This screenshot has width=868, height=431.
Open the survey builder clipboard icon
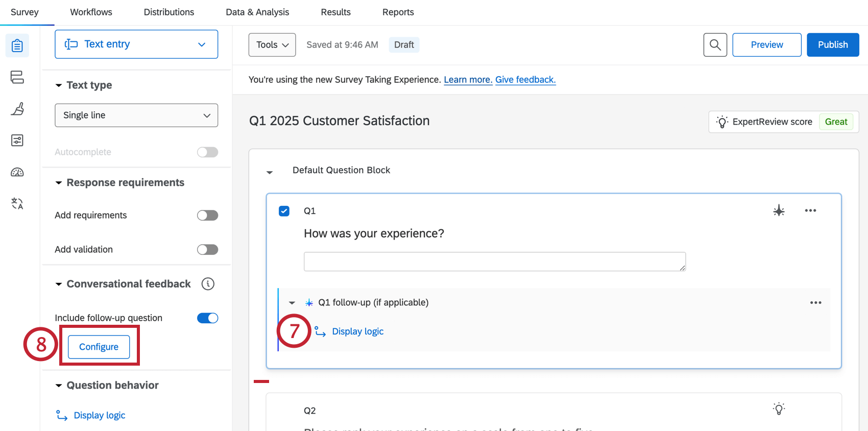click(x=17, y=45)
